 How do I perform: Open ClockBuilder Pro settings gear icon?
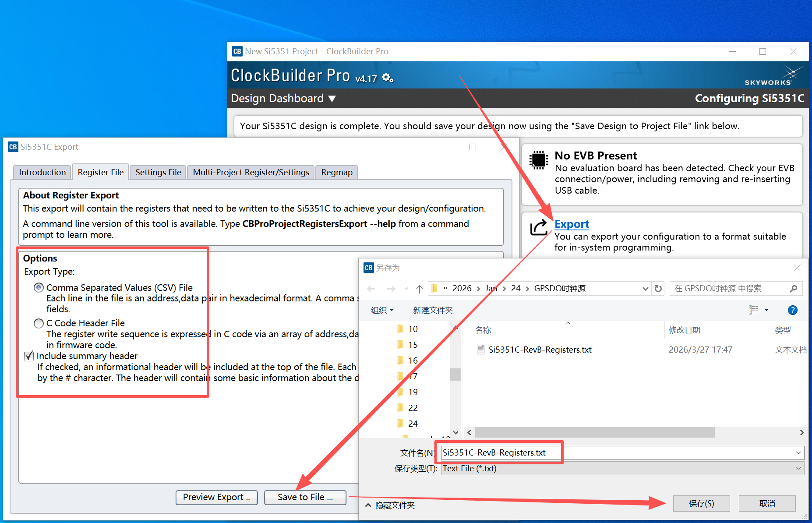click(388, 78)
